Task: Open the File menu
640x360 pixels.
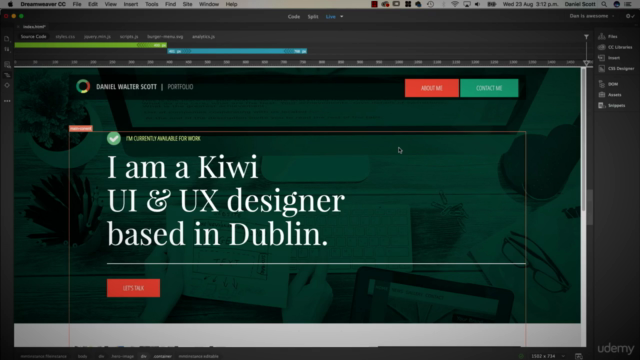Action: click(x=77, y=4)
